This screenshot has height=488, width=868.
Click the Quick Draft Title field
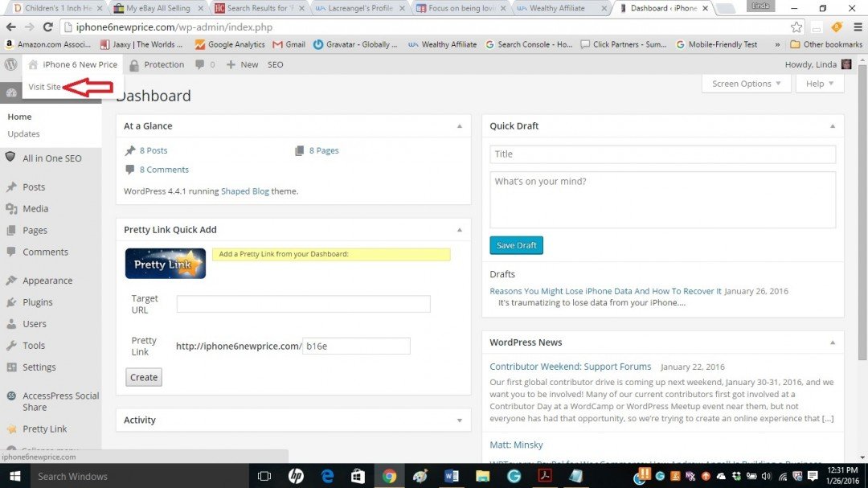[662, 154]
